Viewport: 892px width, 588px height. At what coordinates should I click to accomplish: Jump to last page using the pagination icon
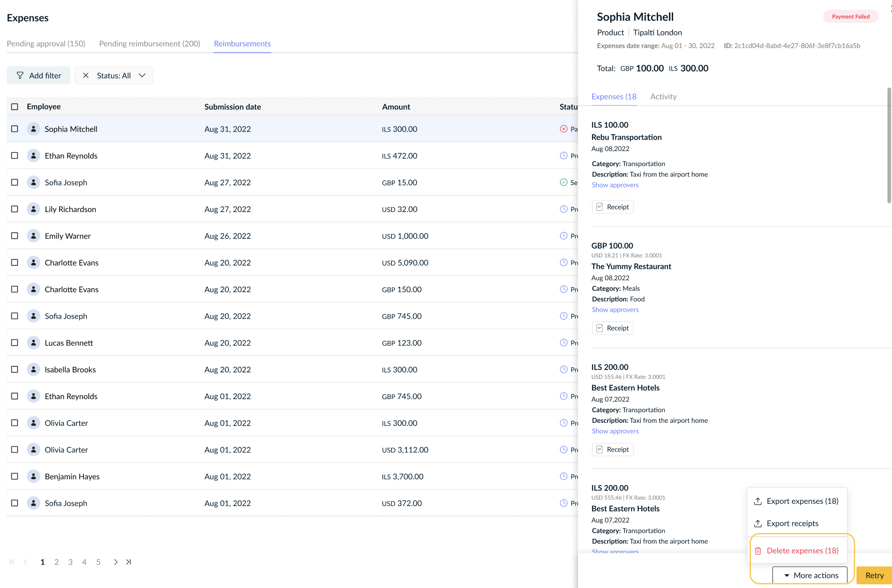pyautogui.click(x=129, y=562)
